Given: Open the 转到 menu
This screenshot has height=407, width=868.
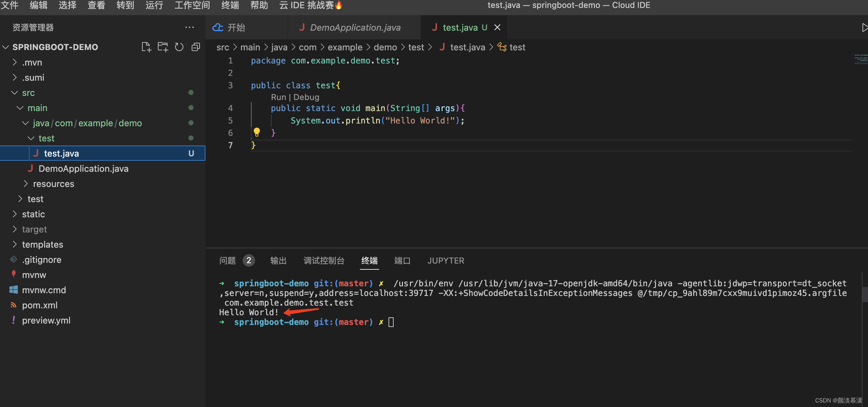Looking at the screenshot, I should tap(125, 5).
